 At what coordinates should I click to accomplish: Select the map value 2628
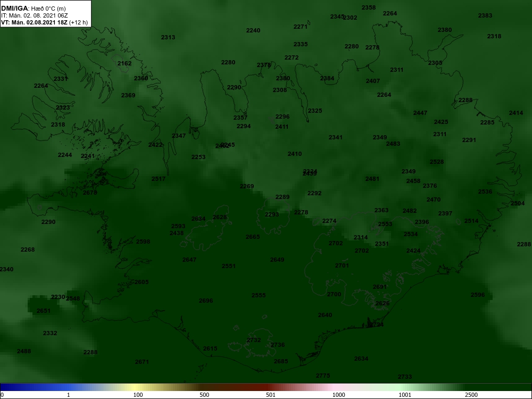220,217
